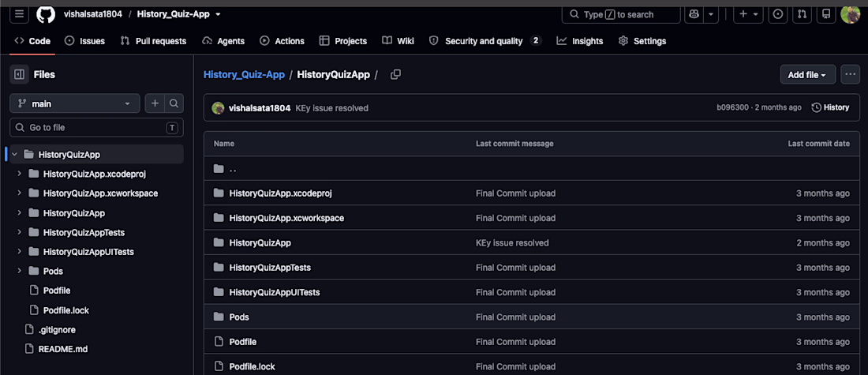868x375 pixels.
Task: Open the user profile avatar menu
Action: click(851, 14)
